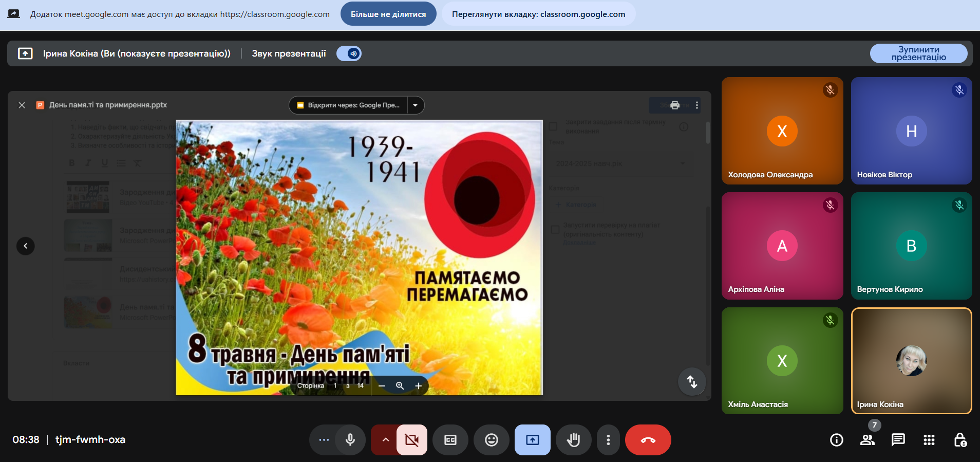Zoom in with the plus control
This screenshot has height=462, width=980.
click(419, 386)
